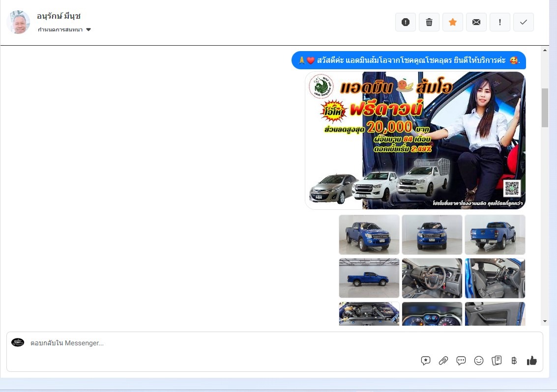Click the spam report octagon icon
The image size is (557, 392).
pos(406,22)
